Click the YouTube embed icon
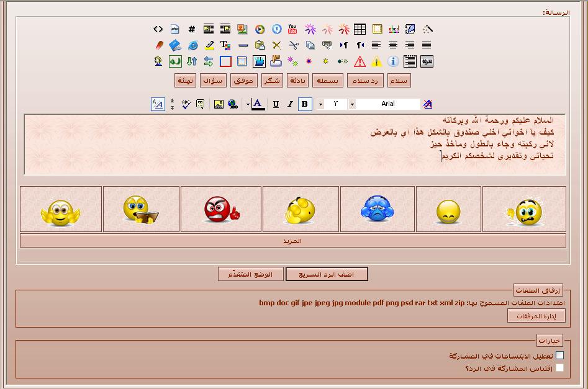 tap(292, 29)
